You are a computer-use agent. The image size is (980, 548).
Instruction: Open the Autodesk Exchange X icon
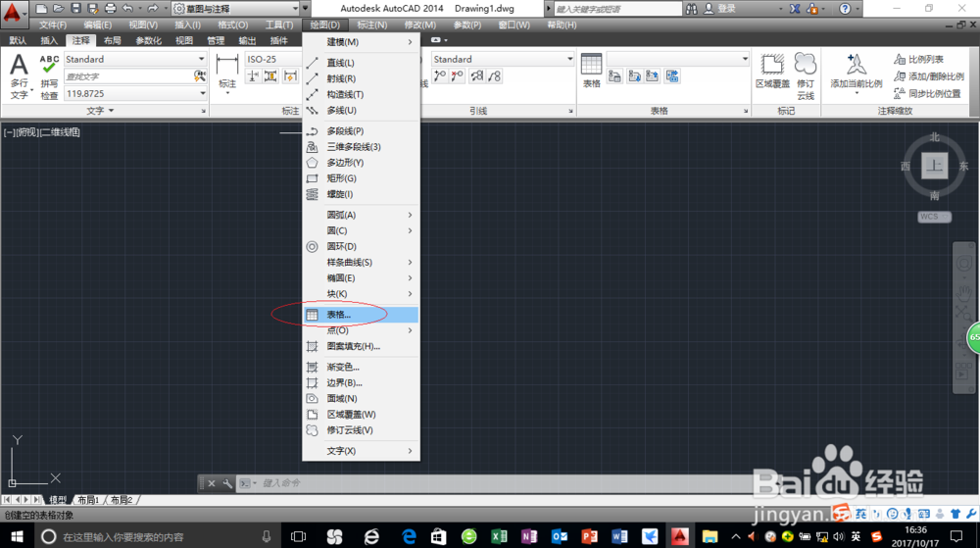795,9
